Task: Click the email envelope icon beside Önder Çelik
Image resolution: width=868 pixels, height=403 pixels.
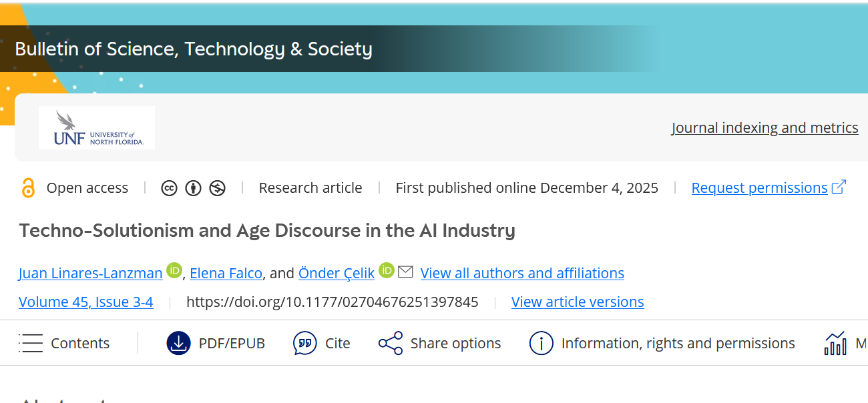Action: coord(405,272)
